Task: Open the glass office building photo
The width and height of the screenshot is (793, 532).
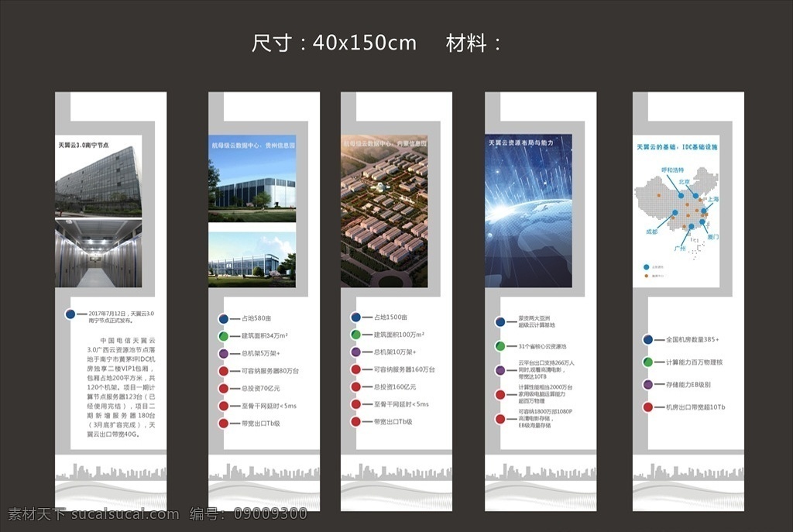Action: [x=98, y=176]
